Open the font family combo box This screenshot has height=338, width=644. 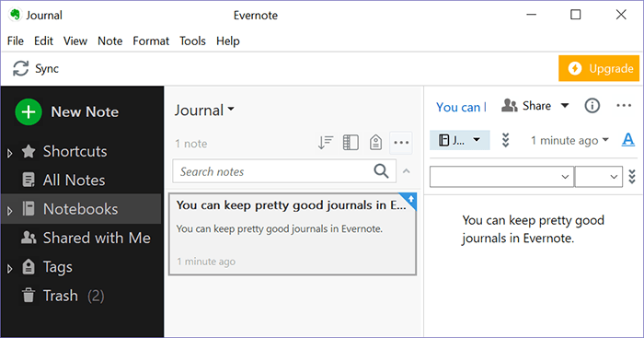tap(501, 177)
